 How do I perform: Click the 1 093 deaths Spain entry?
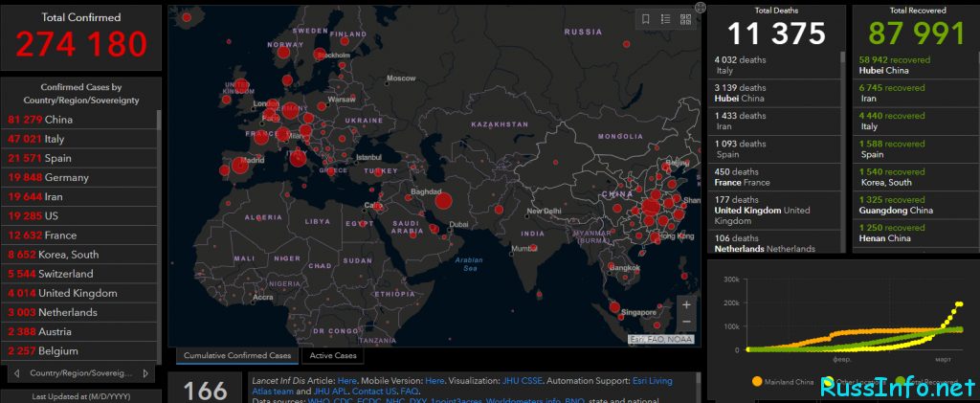coord(773,149)
